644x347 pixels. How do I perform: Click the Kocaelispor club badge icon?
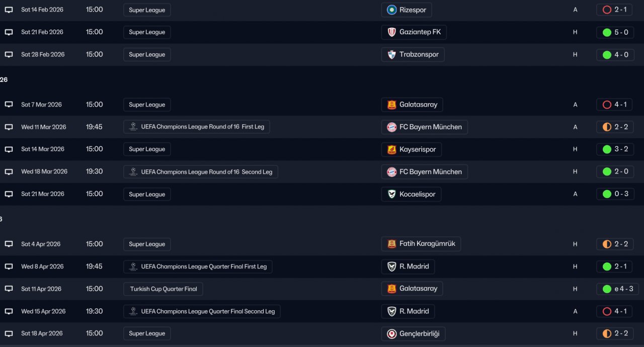[x=391, y=194]
